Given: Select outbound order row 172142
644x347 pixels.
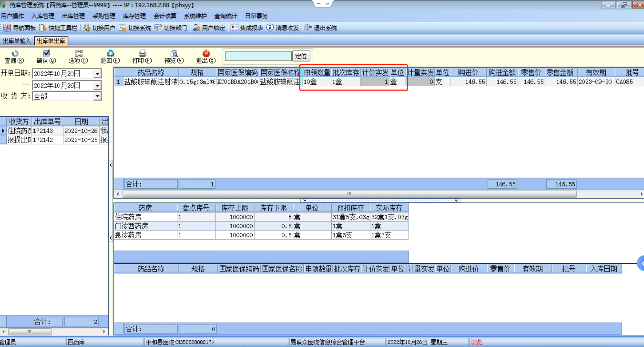Looking at the screenshot, I should click(54, 140).
